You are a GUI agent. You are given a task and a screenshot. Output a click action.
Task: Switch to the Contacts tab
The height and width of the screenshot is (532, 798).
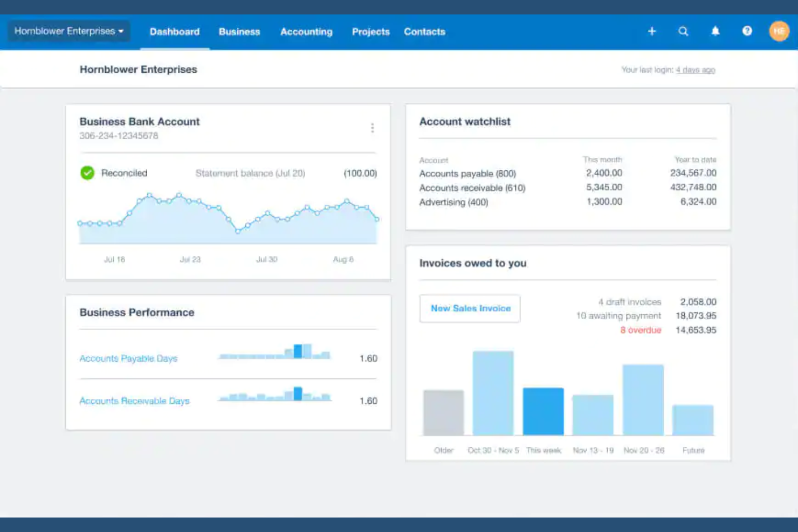point(424,32)
